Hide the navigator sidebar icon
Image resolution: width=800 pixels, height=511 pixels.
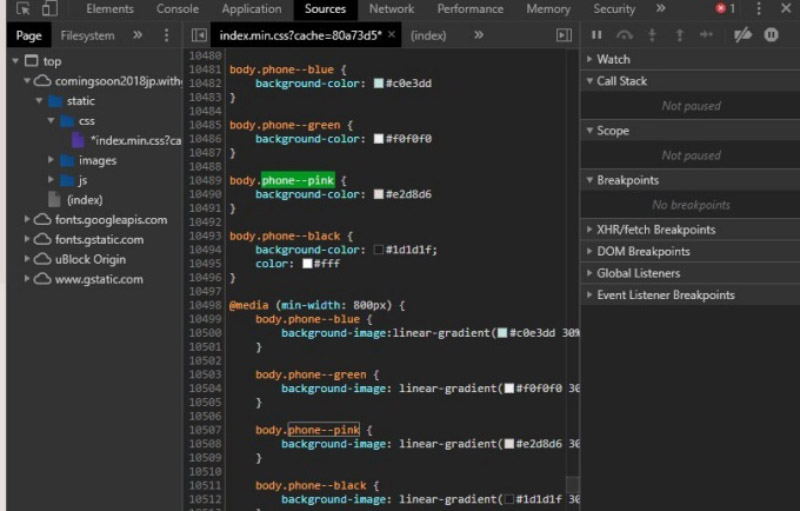199,35
